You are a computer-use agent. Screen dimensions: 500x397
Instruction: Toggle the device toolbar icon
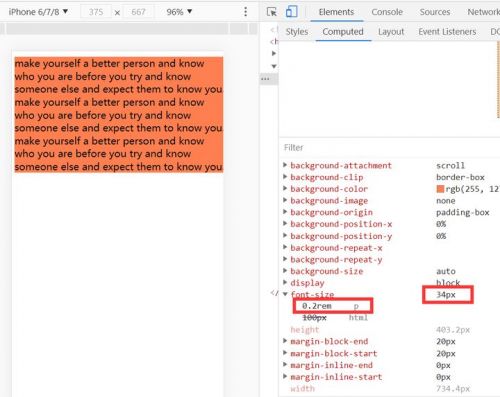click(291, 12)
